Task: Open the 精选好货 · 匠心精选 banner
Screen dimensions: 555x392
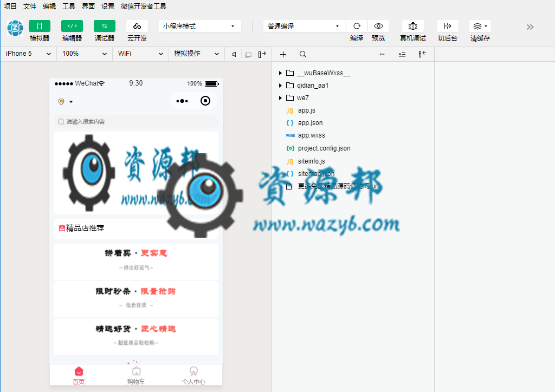Action: tap(136, 337)
